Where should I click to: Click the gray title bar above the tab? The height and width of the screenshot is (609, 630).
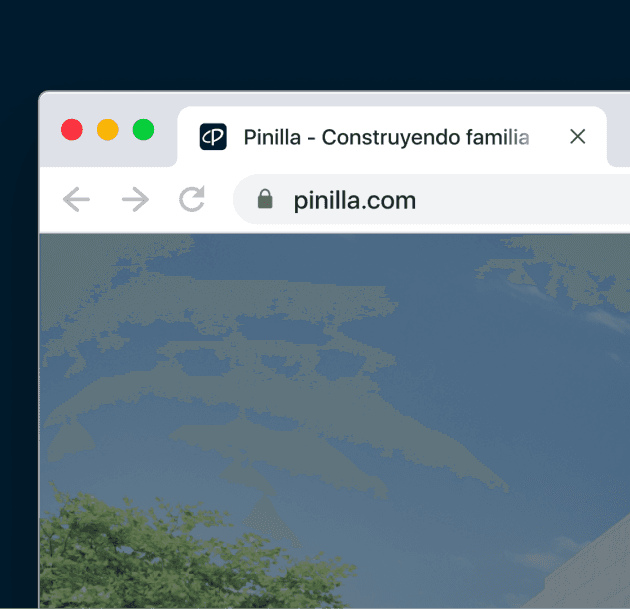333,99
